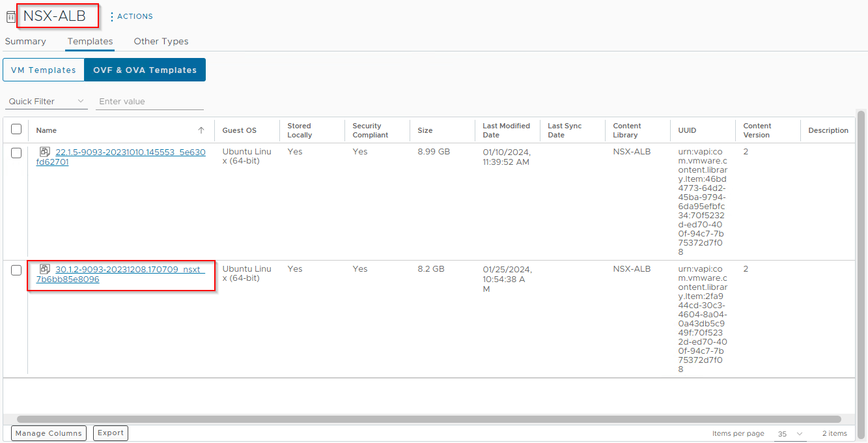Viewport: 868px width, 443px height.
Task: Click the 01/10/2024 modified date cell
Action: click(507, 157)
